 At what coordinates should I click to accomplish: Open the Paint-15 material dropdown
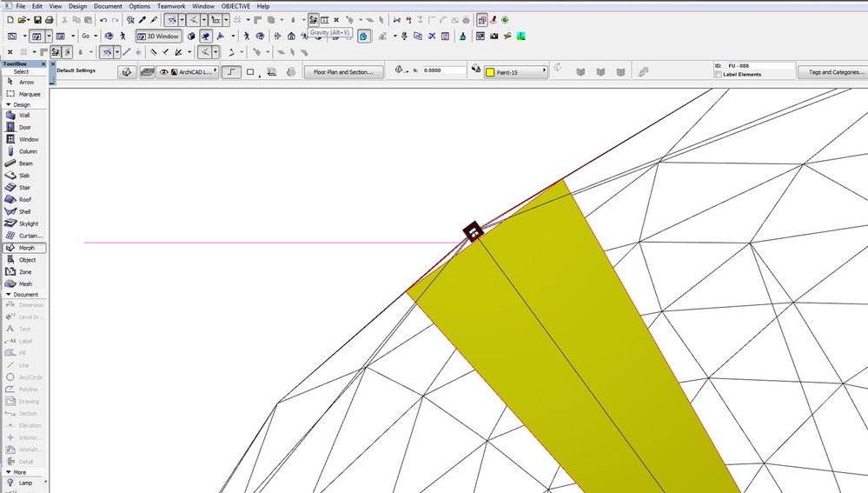[545, 72]
